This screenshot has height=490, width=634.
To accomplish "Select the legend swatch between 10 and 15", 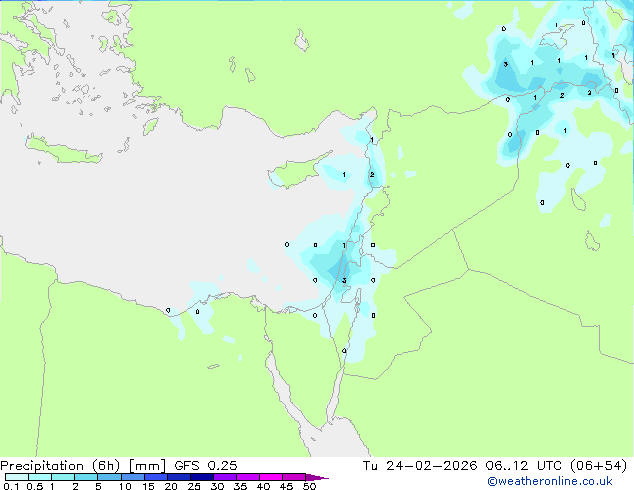I will coord(132,477).
